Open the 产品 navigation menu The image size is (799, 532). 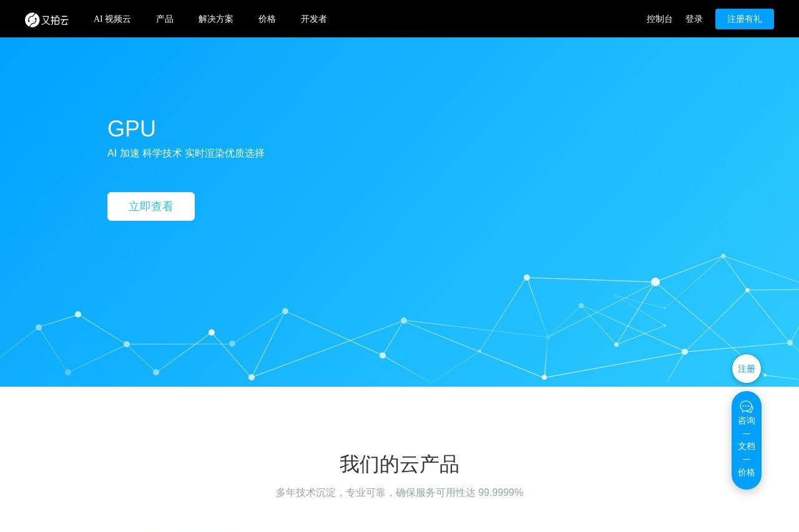click(165, 19)
